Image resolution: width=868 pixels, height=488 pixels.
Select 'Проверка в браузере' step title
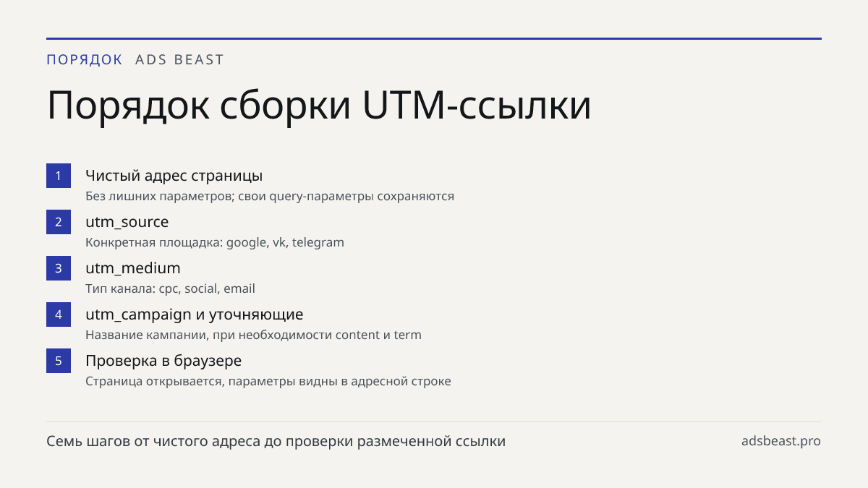point(163,361)
